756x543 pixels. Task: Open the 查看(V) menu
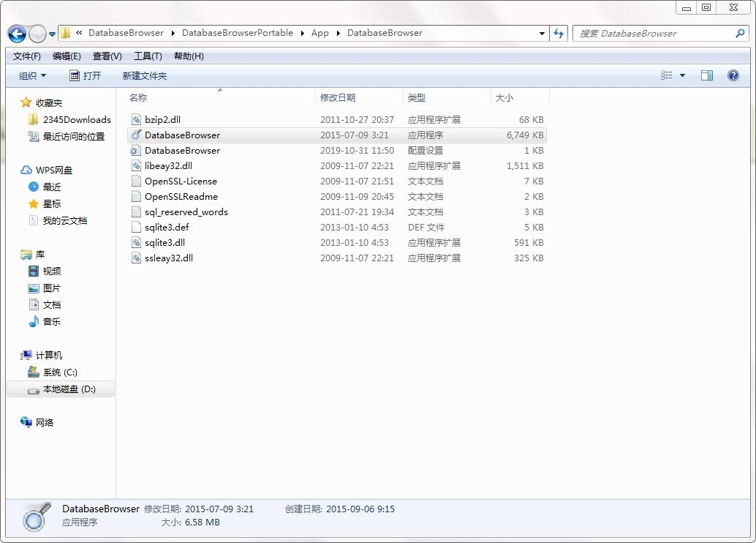[107, 56]
